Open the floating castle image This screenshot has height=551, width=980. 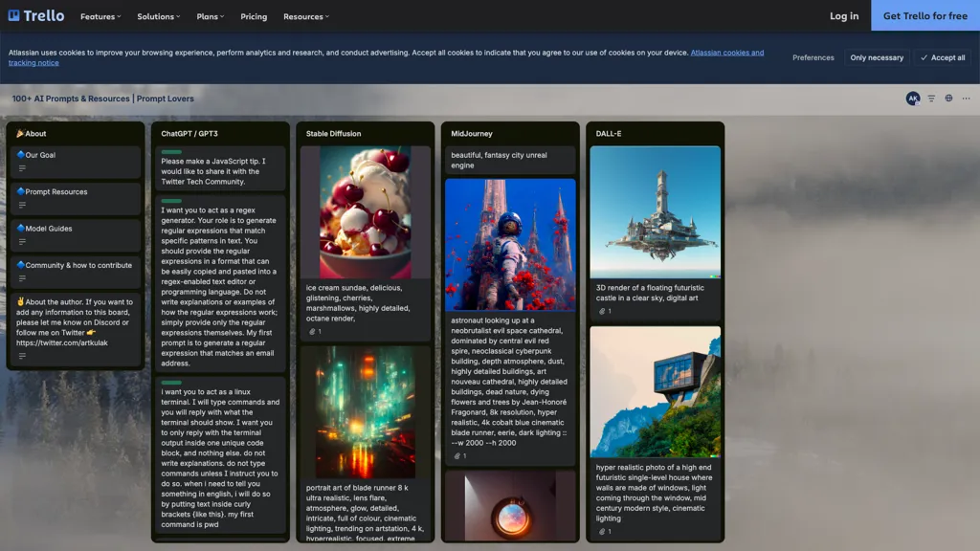click(x=655, y=212)
